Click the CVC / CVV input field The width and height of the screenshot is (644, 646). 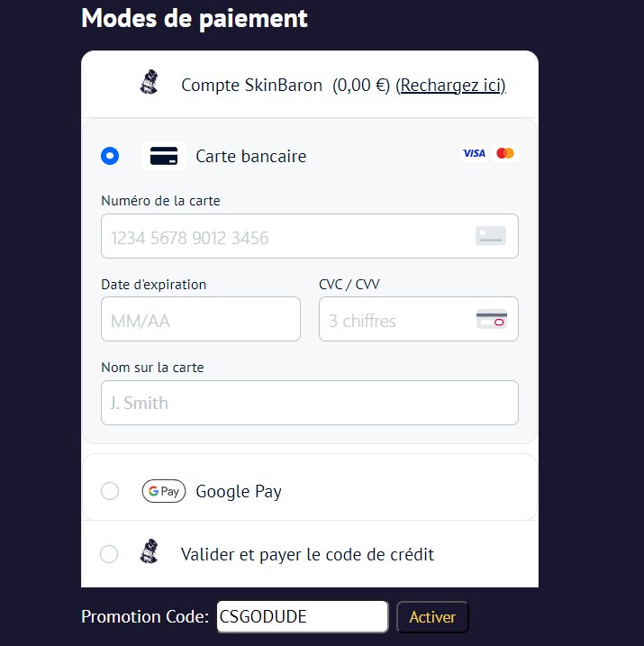[x=396, y=320]
